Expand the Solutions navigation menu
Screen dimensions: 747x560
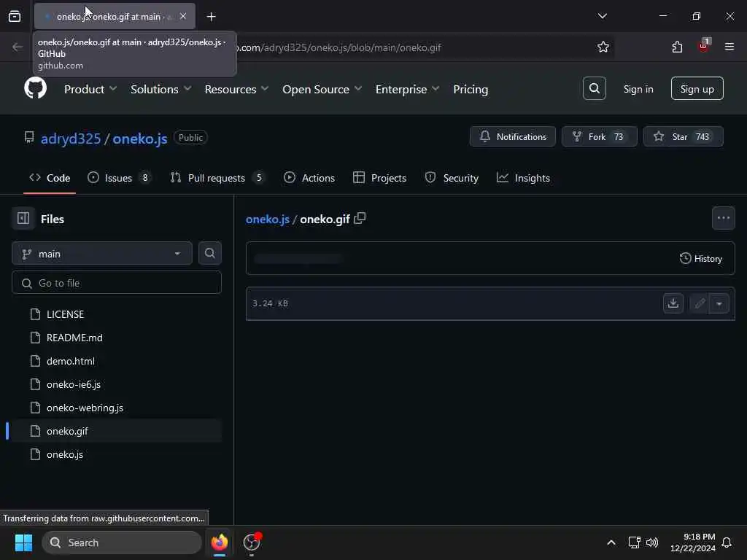click(160, 89)
